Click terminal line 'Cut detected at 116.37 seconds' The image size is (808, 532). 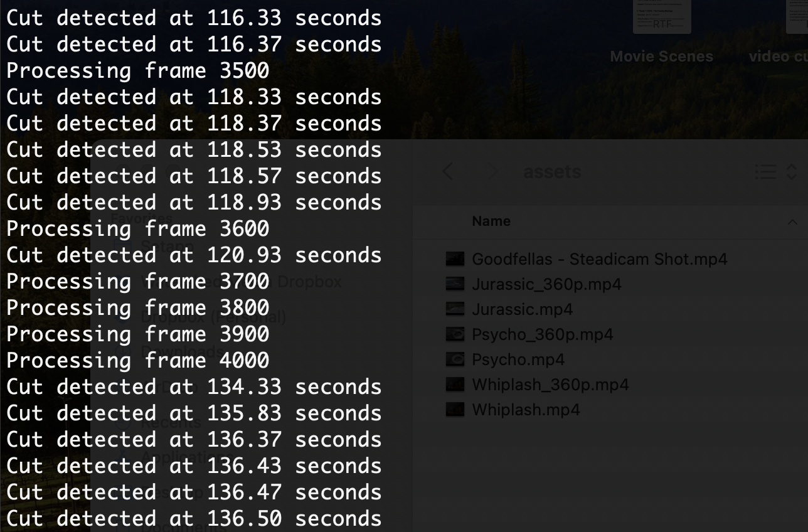[x=194, y=45]
